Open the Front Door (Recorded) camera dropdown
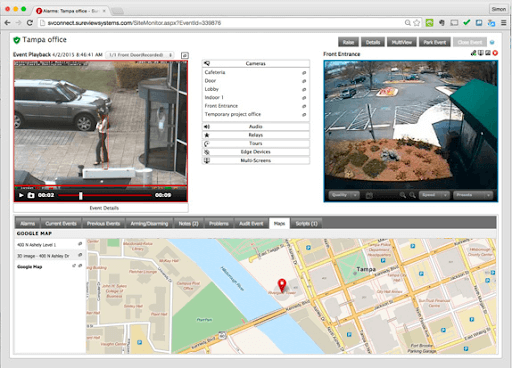The image size is (512, 368). tap(140, 55)
